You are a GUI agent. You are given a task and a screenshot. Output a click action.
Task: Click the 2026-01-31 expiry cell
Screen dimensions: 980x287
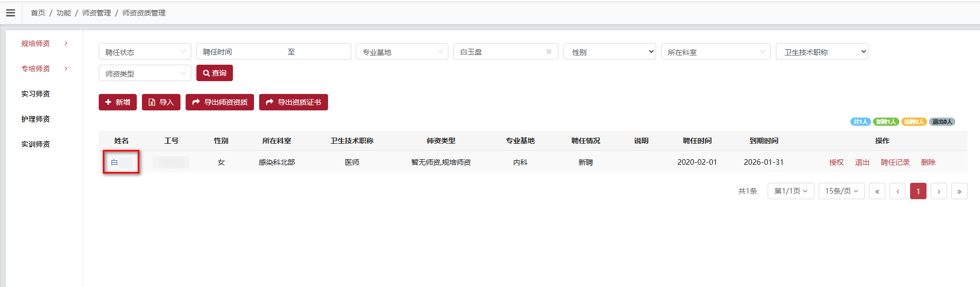[x=764, y=162]
